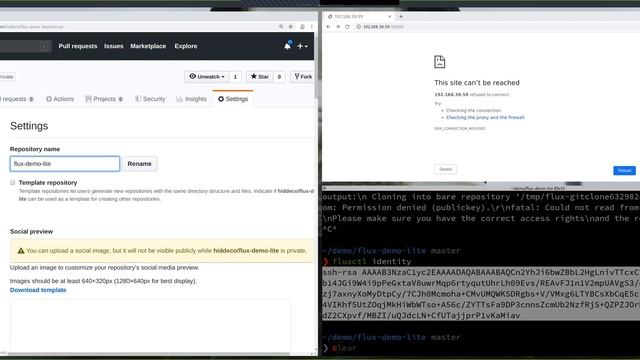Screen dimensions: 640x360
Task: Click the site info icon beside 192.168.39.59
Action: click(359, 27)
